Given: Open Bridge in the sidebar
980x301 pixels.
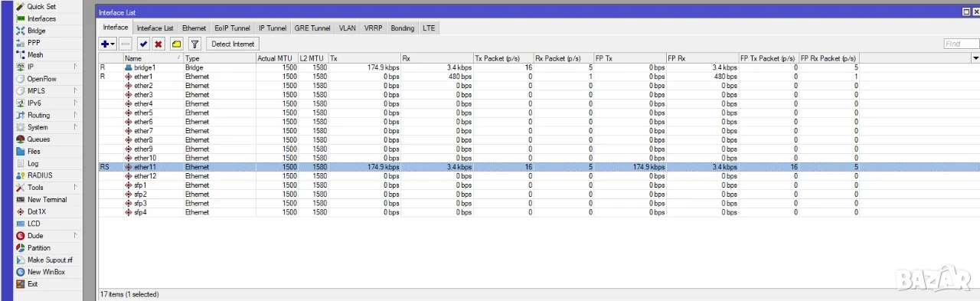Looking at the screenshot, I should (x=36, y=31).
